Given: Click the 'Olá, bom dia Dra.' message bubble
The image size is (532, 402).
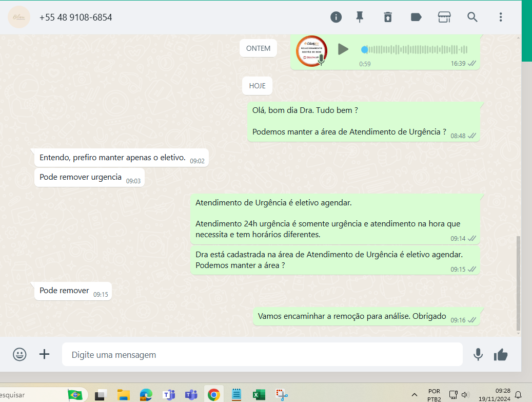Looking at the screenshot, I should (363, 122).
